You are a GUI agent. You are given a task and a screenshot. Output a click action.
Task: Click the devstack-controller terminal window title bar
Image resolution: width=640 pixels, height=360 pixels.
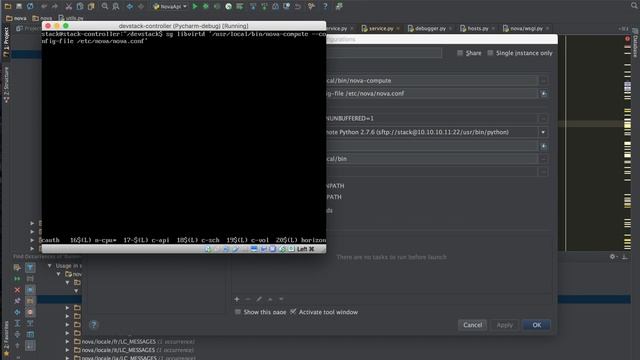(184, 26)
